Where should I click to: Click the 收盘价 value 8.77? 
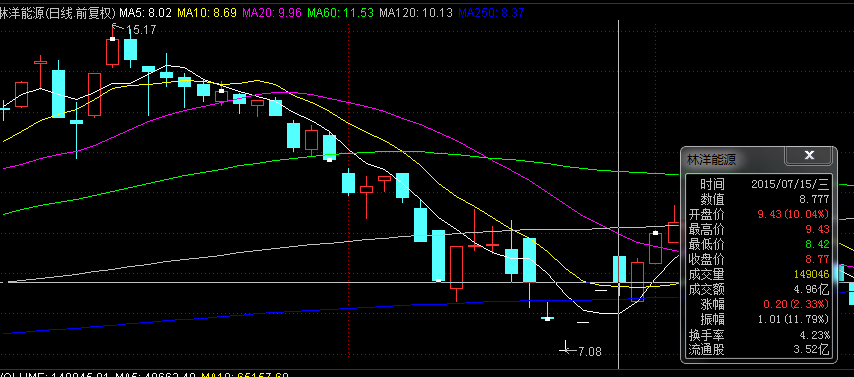pyautogui.click(x=818, y=259)
